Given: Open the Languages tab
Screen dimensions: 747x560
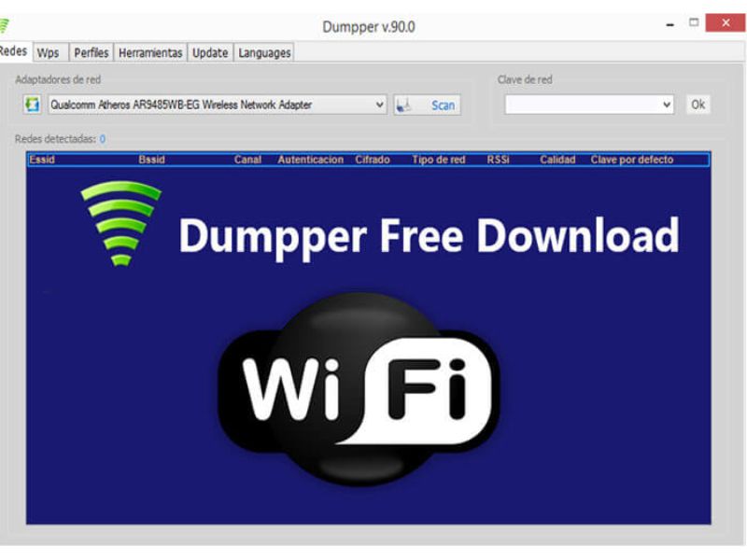Looking at the screenshot, I should pyautogui.click(x=264, y=53).
